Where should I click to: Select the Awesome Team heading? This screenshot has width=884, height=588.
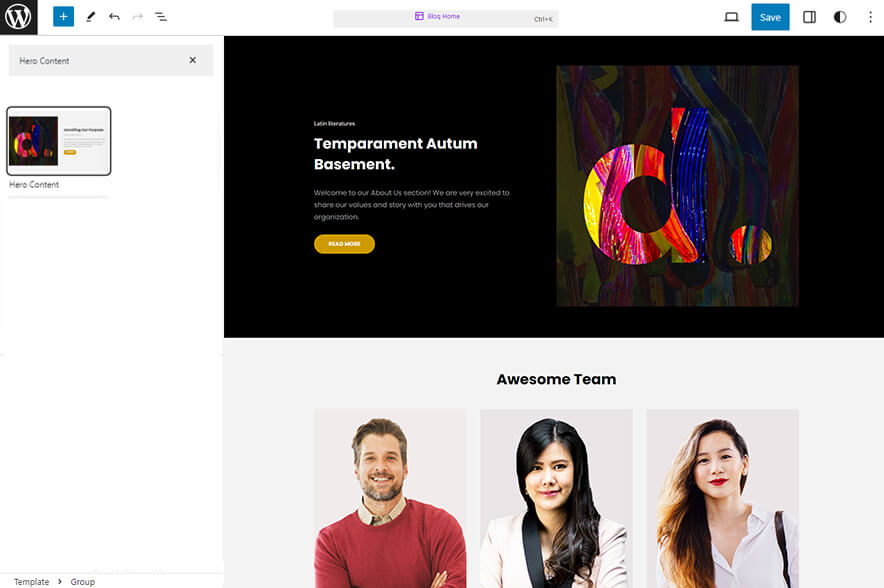[556, 379]
